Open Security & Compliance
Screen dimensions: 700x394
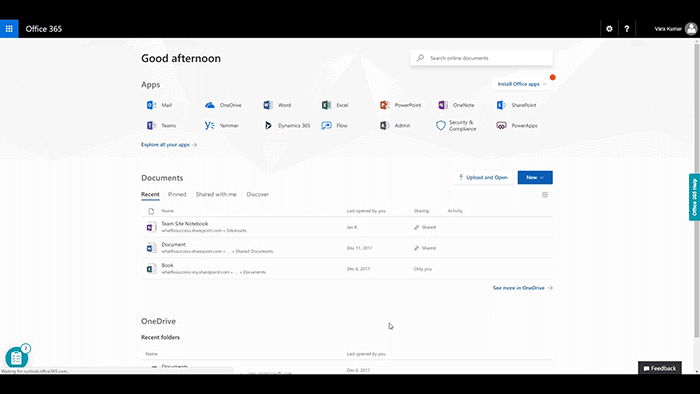(x=456, y=125)
